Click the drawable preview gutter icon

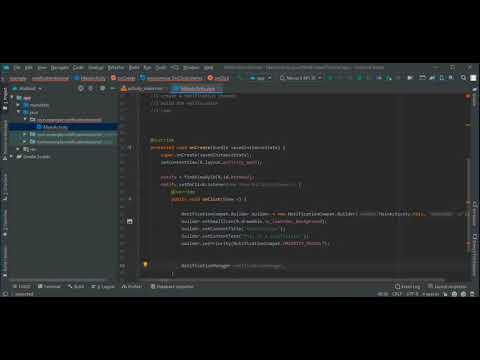pyautogui.click(x=130, y=221)
